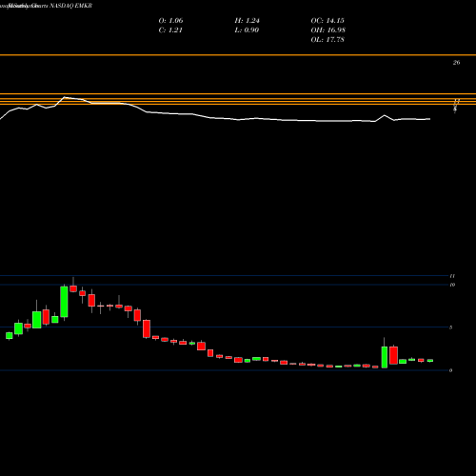The height and width of the screenshot is (476, 476).
Task: Click the 26 axis label
Action: click(x=456, y=63)
